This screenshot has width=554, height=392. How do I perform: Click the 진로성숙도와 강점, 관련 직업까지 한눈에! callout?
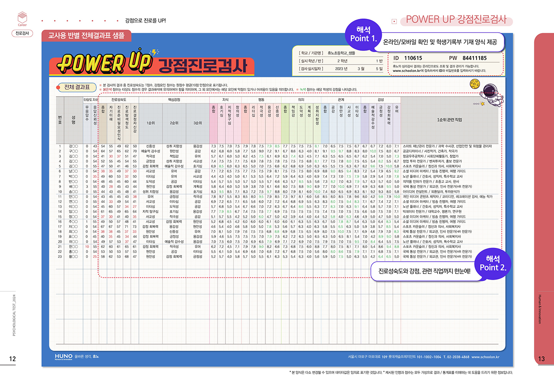(424, 272)
